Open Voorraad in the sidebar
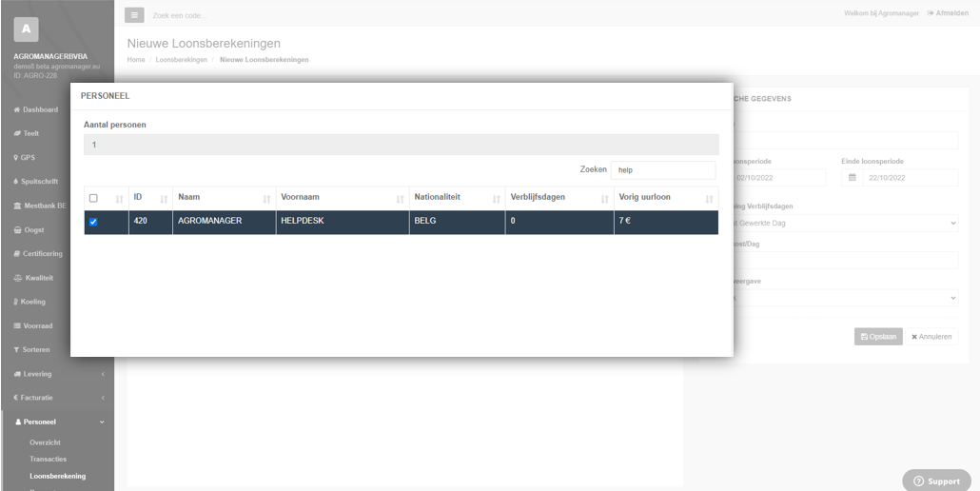Screen dimensions: 980x491 (x=33, y=326)
